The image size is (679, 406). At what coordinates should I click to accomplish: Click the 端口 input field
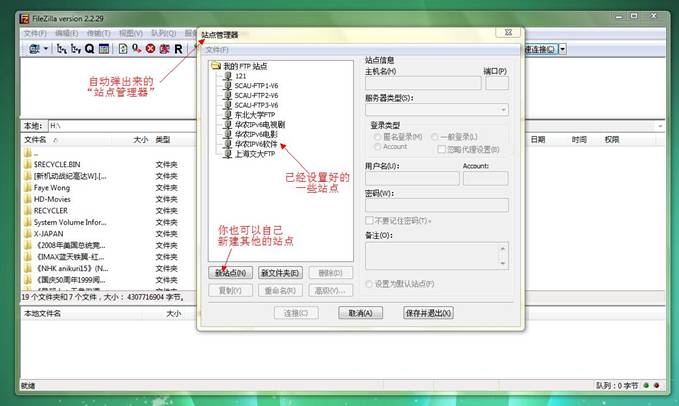click(x=497, y=83)
